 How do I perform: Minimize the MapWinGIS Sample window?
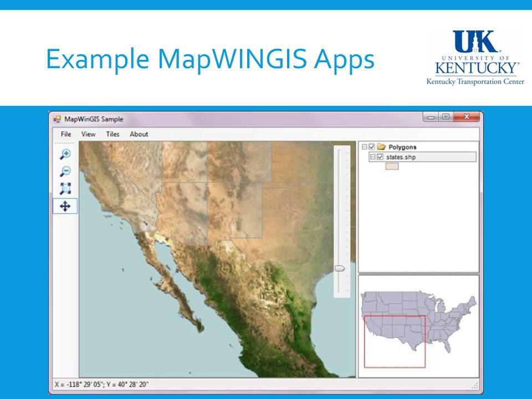coord(431,117)
